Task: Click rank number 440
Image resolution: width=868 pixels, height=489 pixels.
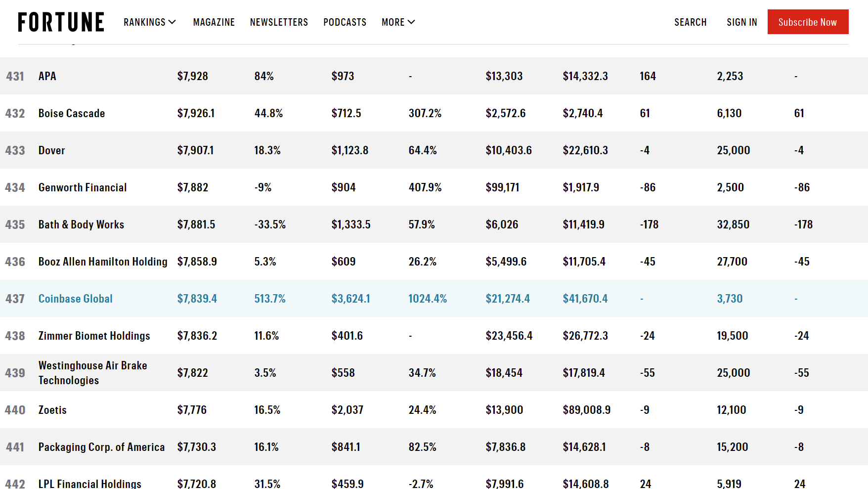Action: click(15, 410)
